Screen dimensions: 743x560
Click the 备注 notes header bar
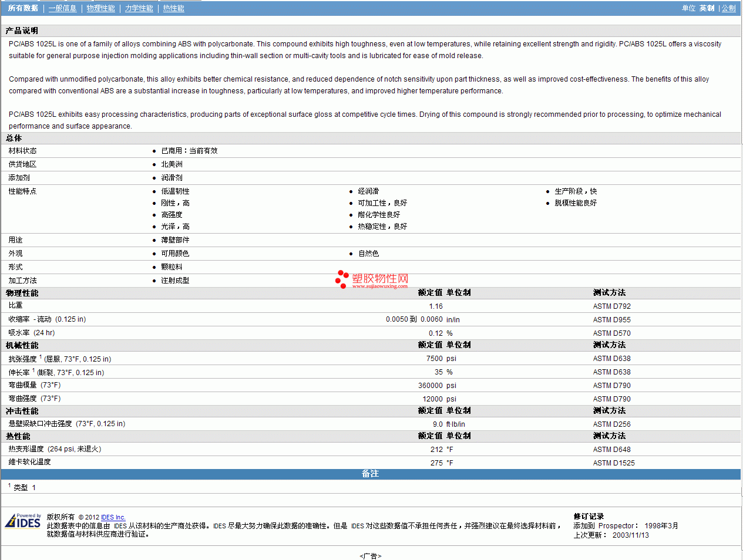pos(371,474)
